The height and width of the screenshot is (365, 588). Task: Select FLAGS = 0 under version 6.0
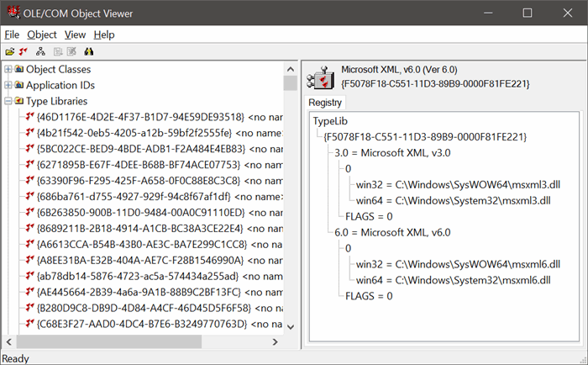point(369,296)
